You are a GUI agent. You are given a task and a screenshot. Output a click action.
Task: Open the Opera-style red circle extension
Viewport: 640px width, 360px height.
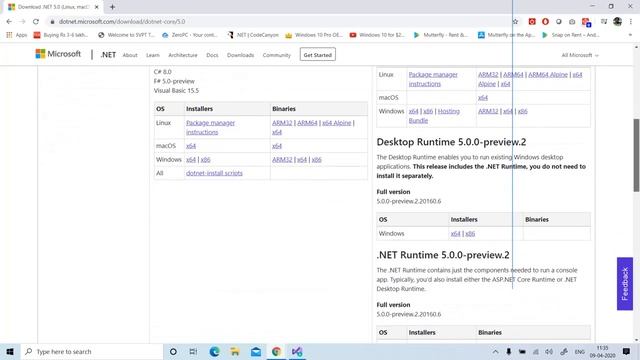tap(545, 22)
